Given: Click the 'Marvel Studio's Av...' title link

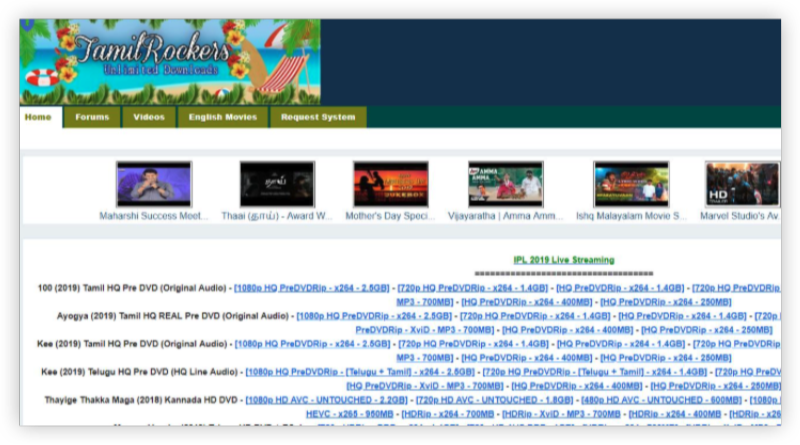Looking at the screenshot, I should click(740, 216).
